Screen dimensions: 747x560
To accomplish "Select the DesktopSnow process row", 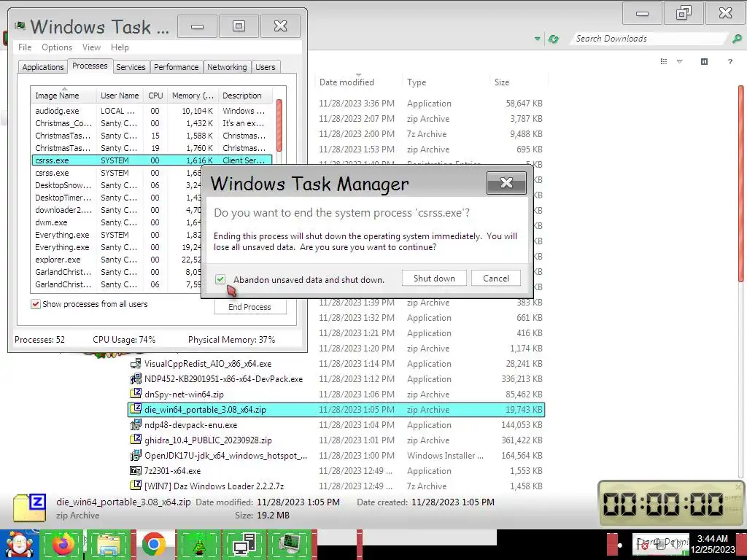I will coord(117,185).
